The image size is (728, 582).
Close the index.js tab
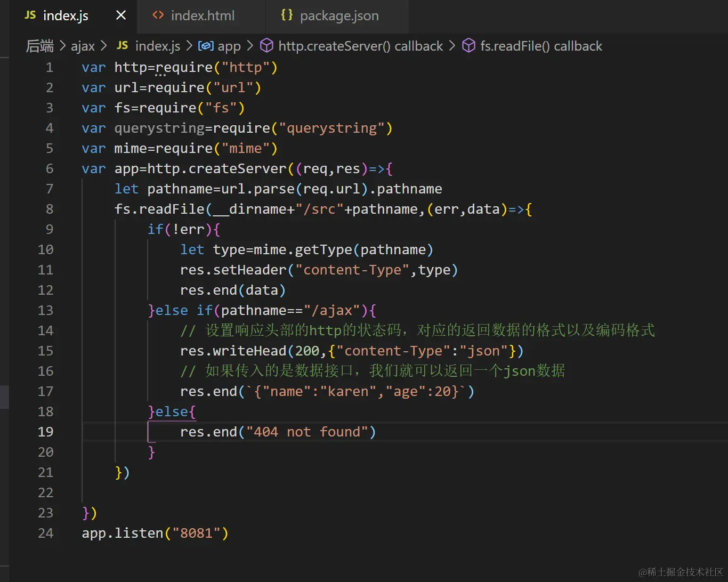121,15
